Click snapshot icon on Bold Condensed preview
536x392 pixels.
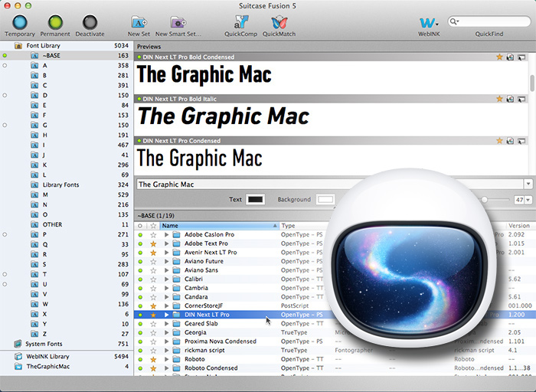[x=510, y=57]
